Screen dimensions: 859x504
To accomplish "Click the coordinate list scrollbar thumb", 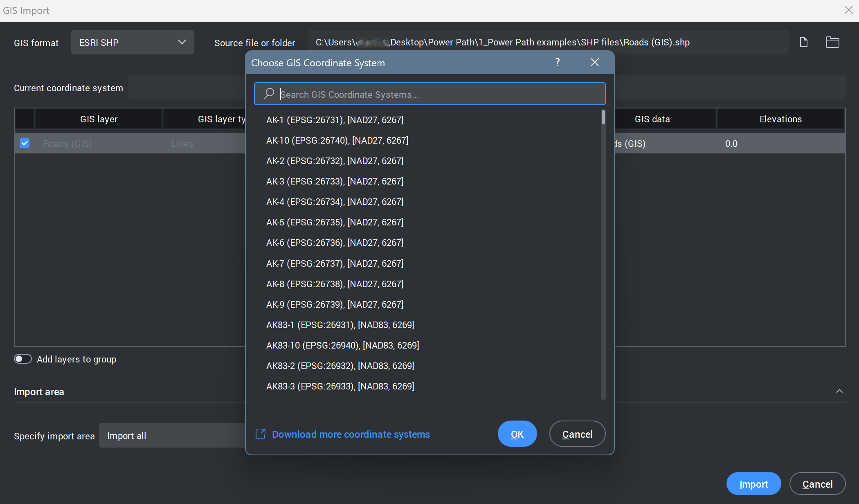I will click(x=603, y=117).
